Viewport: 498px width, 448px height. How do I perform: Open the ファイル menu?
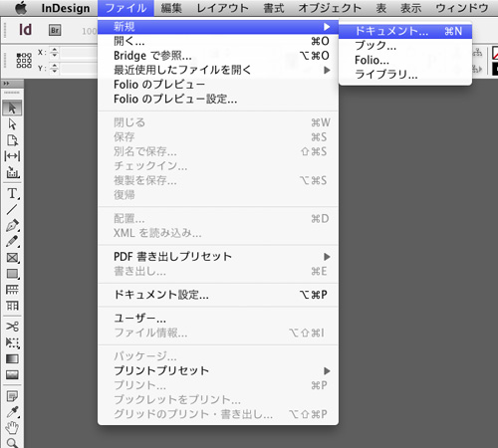pos(125,8)
